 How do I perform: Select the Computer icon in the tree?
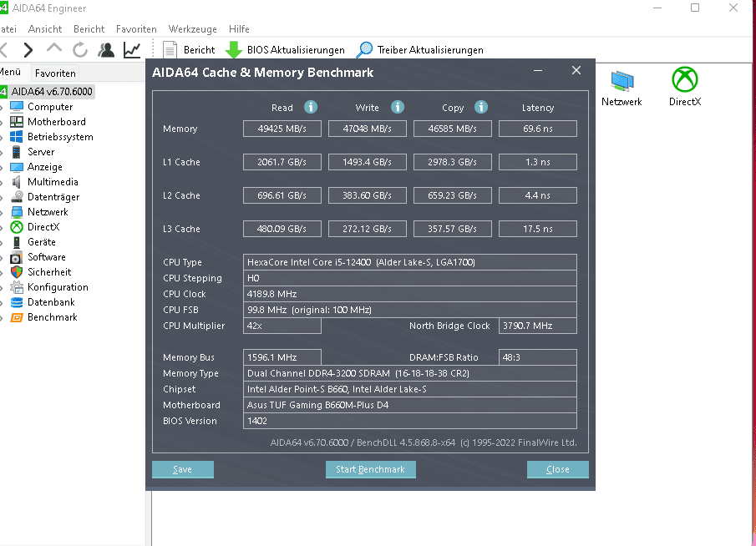[17, 107]
